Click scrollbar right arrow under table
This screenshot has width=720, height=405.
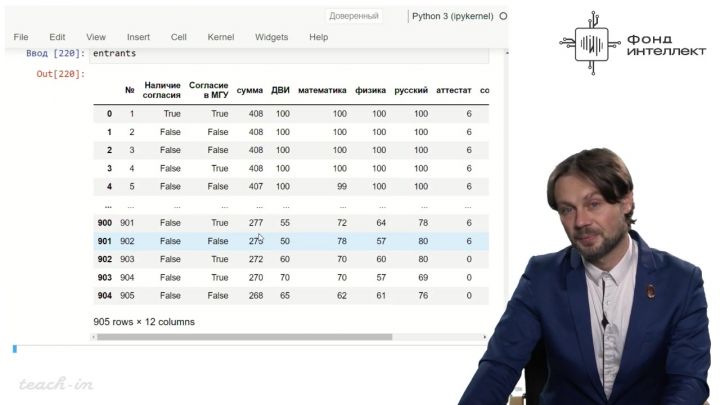click(x=487, y=337)
